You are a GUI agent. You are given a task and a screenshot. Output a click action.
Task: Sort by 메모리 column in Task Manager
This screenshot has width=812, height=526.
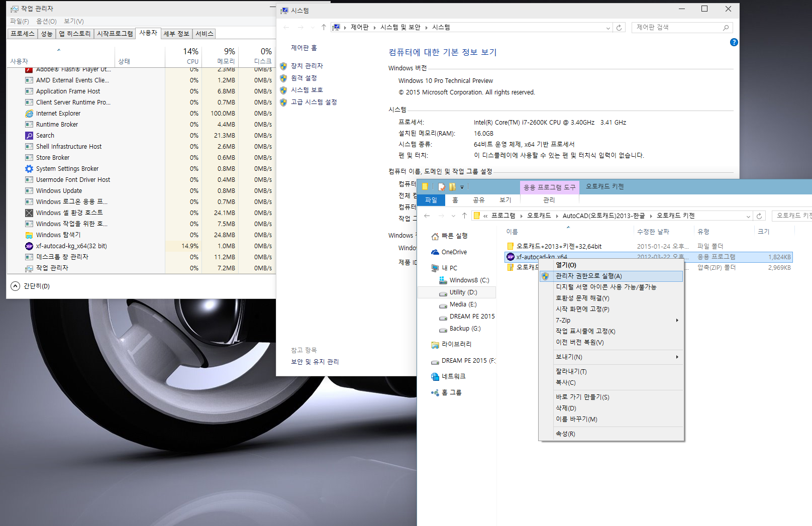[x=220, y=56]
